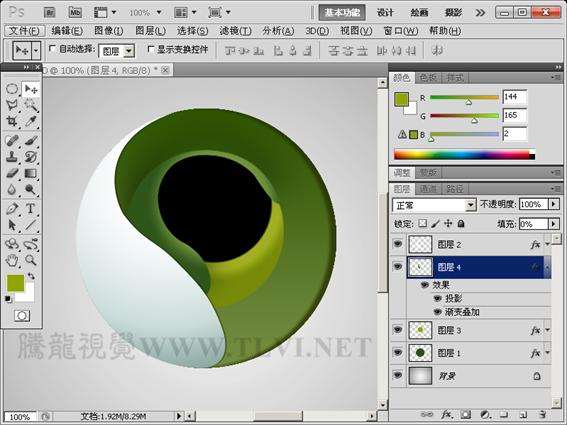Select the Line tool
The width and height of the screenshot is (567, 425).
point(31,225)
